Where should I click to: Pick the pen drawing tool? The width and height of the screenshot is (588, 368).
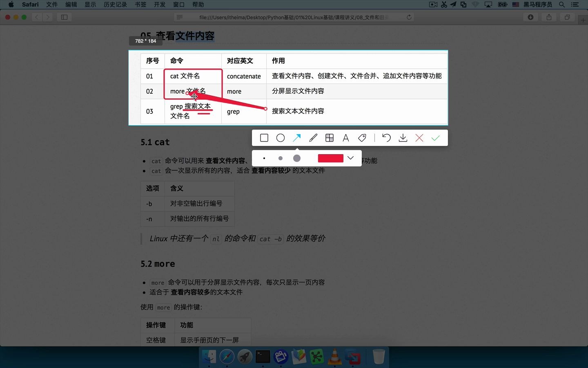pyautogui.click(x=313, y=138)
